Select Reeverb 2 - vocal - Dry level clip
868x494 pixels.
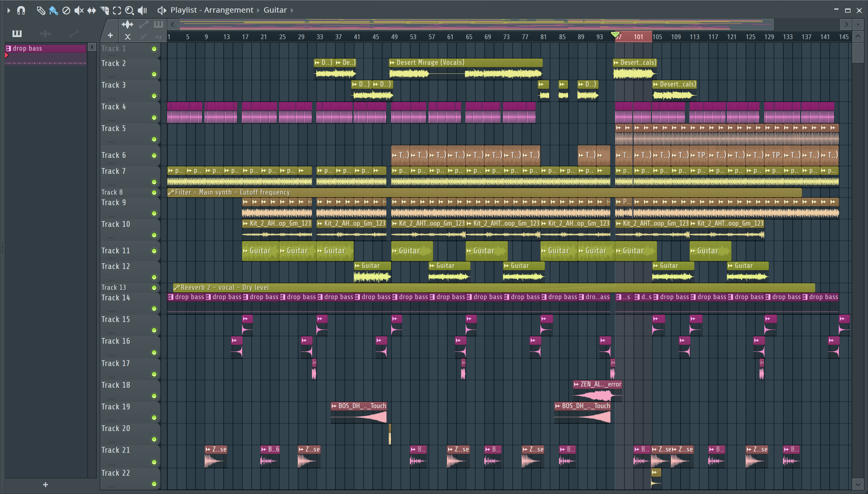[494, 287]
